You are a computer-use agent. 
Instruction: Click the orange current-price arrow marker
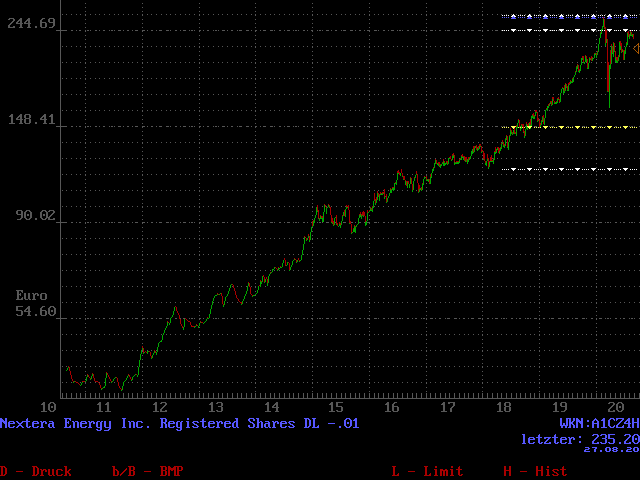[636, 48]
